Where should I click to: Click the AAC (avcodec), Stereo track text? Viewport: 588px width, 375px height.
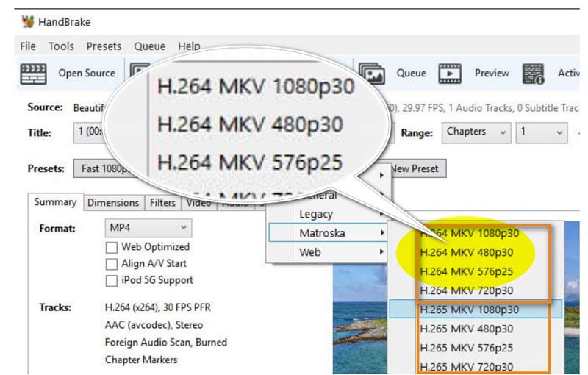pyautogui.click(x=154, y=325)
